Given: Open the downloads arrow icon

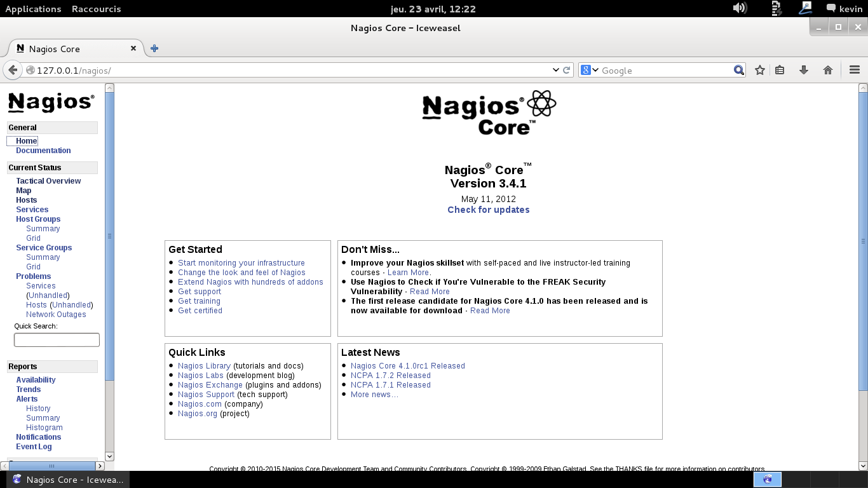Looking at the screenshot, I should 803,70.
